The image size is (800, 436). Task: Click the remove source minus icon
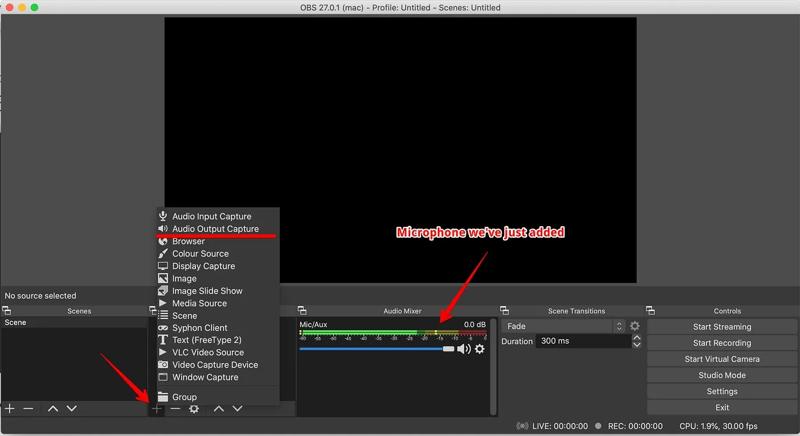tap(176, 408)
